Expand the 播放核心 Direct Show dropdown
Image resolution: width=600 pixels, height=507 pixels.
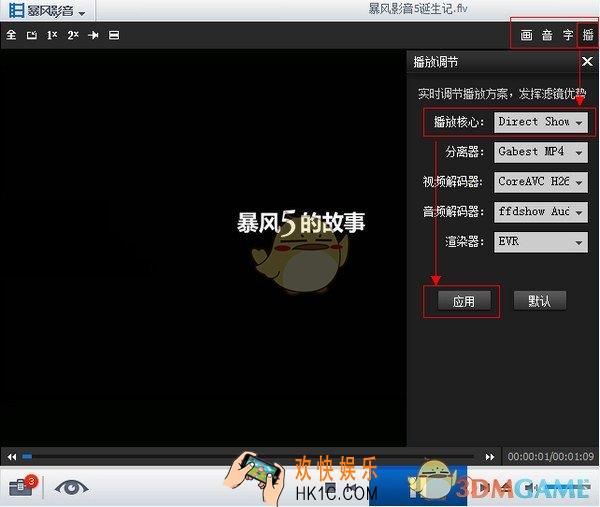(541, 122)
